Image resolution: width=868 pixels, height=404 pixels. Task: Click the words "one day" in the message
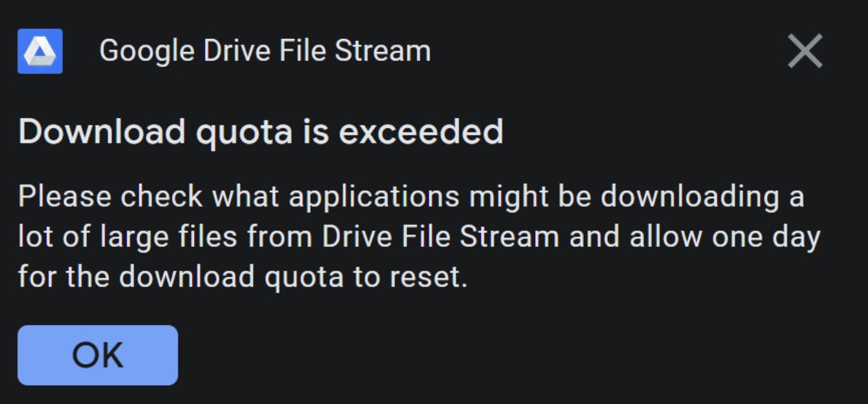[766, 237]
